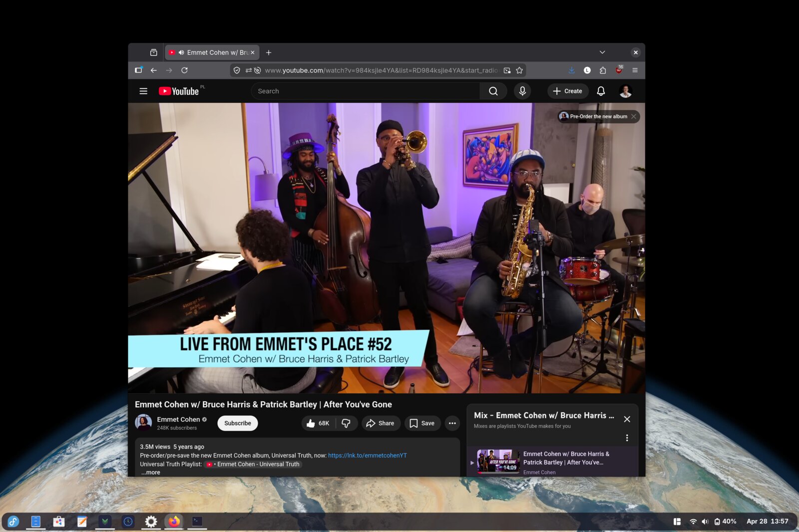Open the Firefox application menu
799x532 pixels.
point(635,70)
